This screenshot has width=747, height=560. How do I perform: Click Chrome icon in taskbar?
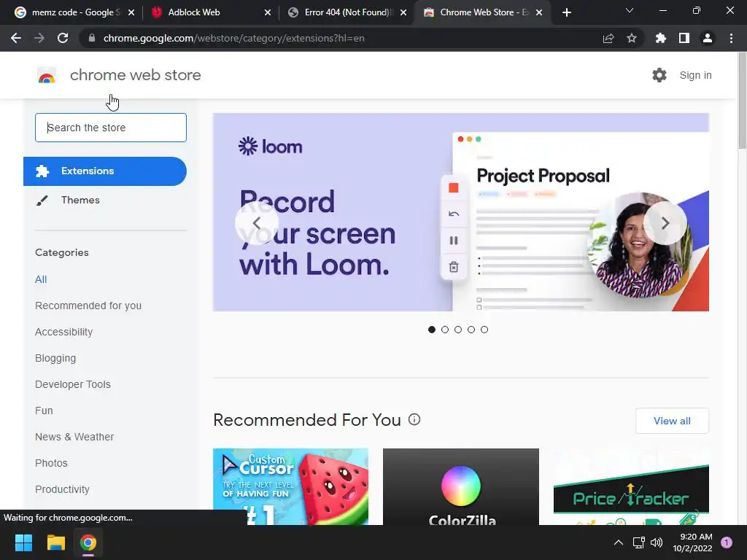[x=88, y=542]
